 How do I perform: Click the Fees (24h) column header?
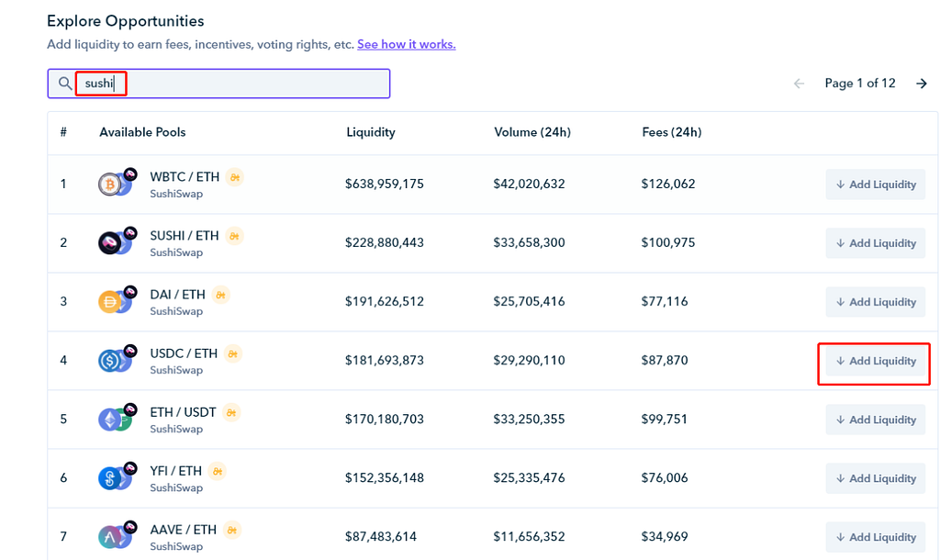pos(672,132)
